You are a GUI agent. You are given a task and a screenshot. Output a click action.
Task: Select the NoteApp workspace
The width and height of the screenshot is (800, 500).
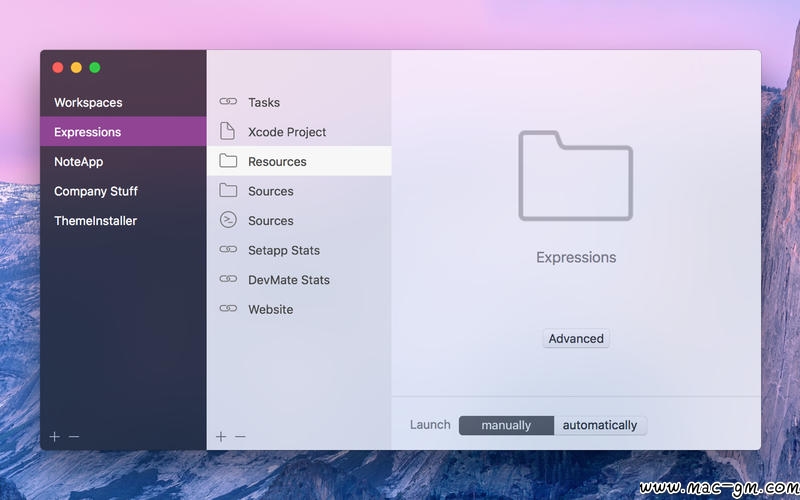coord(123,161)
